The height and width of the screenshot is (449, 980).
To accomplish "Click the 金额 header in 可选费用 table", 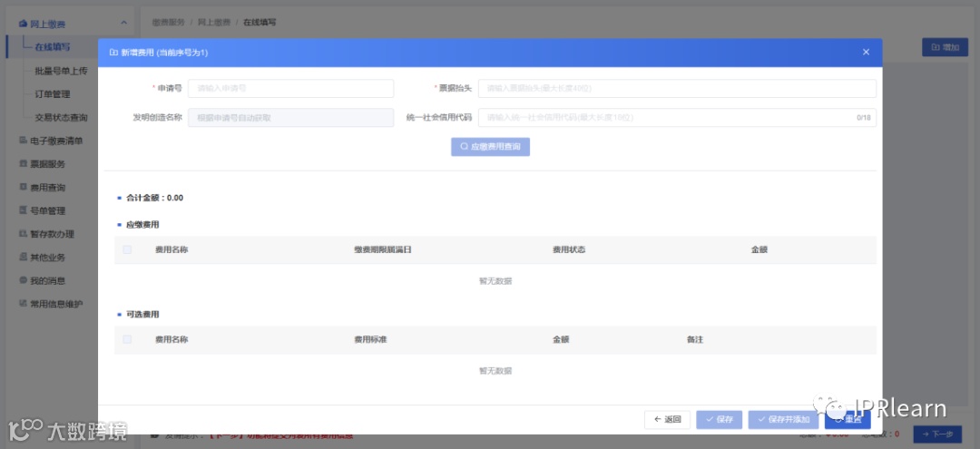I will pos(561,340).
